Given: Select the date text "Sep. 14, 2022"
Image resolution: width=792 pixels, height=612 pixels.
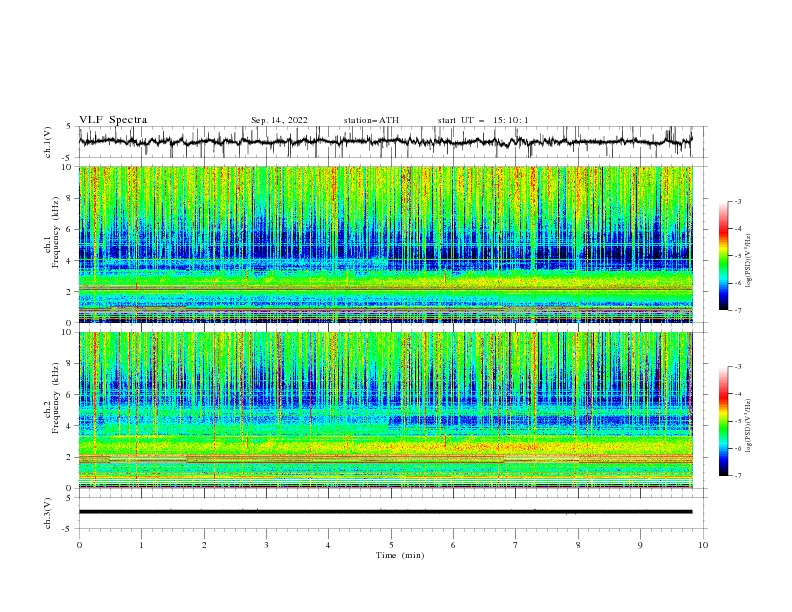Looking at the screenshot, I should 279,120.
